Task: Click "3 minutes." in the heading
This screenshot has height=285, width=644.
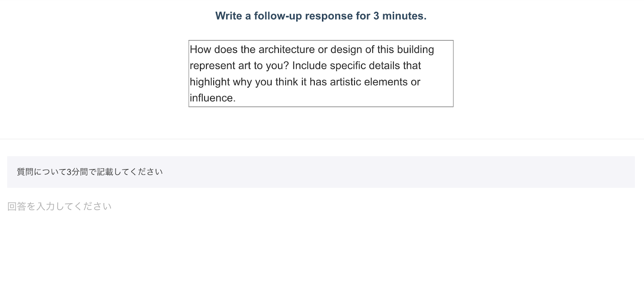Action: [x=400, y=16]
